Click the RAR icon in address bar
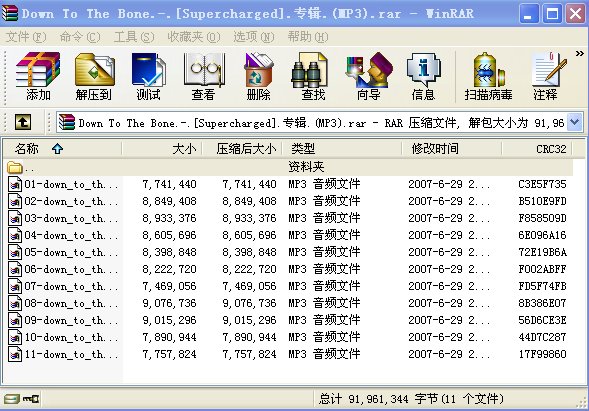This screenshot has width=589, height=411. (x=66, y=122)
